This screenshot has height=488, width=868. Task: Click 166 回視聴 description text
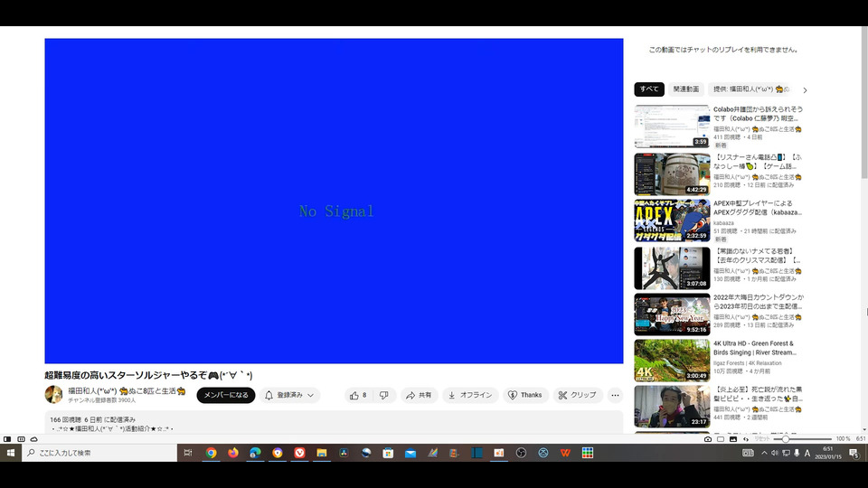click(x=65, y=420)
